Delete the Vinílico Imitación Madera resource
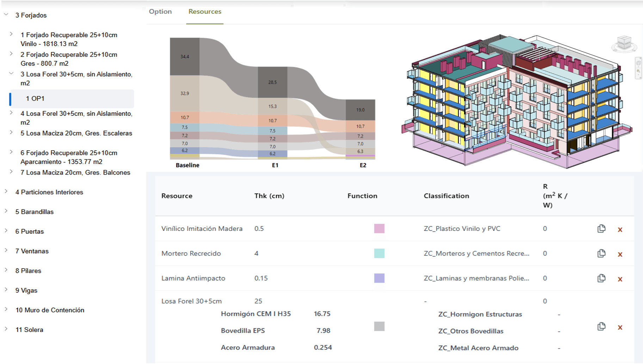The image size is (643, 364). coord(620,230)
